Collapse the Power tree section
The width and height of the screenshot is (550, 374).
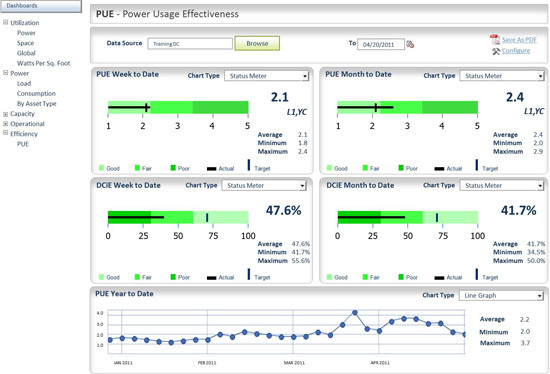click(6, 73)
